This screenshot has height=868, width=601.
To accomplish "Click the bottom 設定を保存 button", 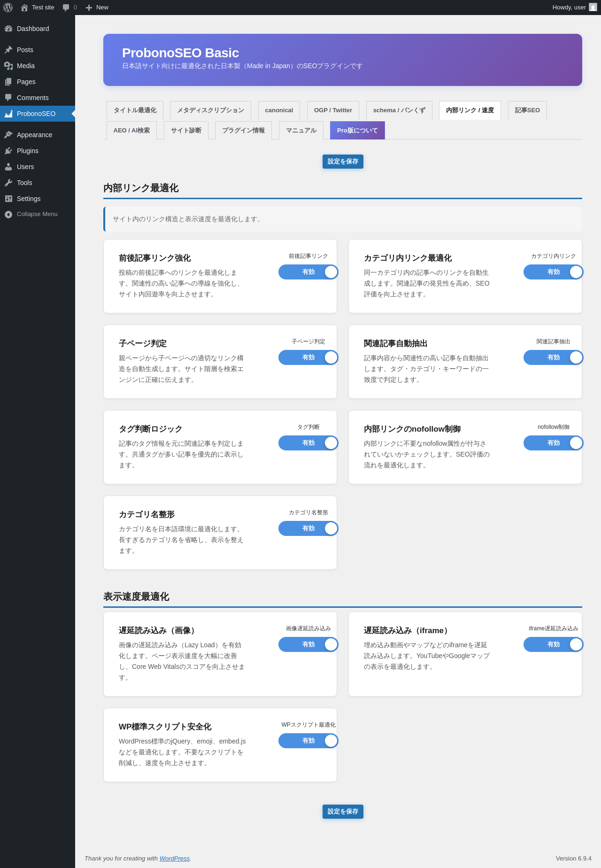I will 343,812.
